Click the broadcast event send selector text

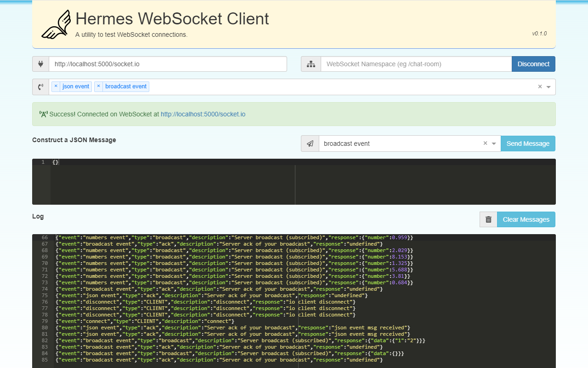coord(347,144)
